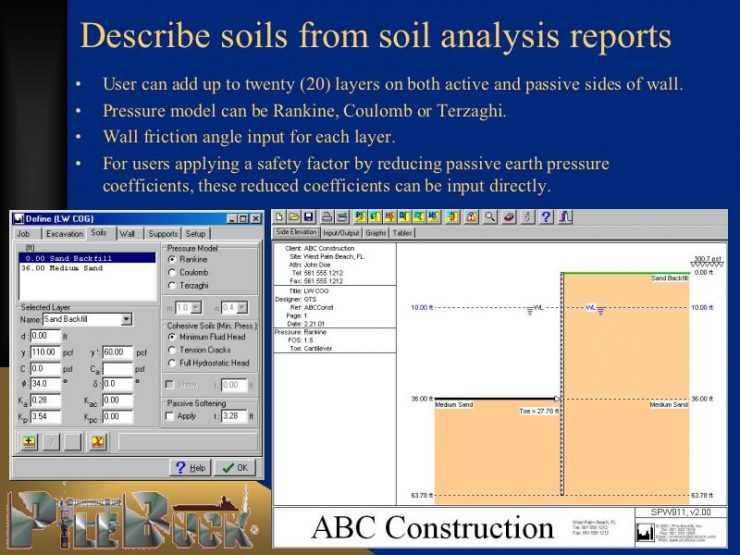
Task: Save the project with the floppy disk icon
Action: [x=309, y=216]
